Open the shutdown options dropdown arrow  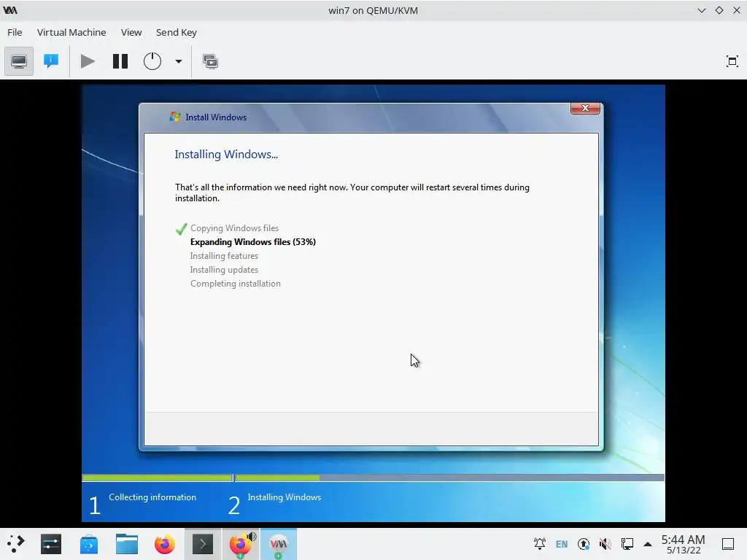179,61
